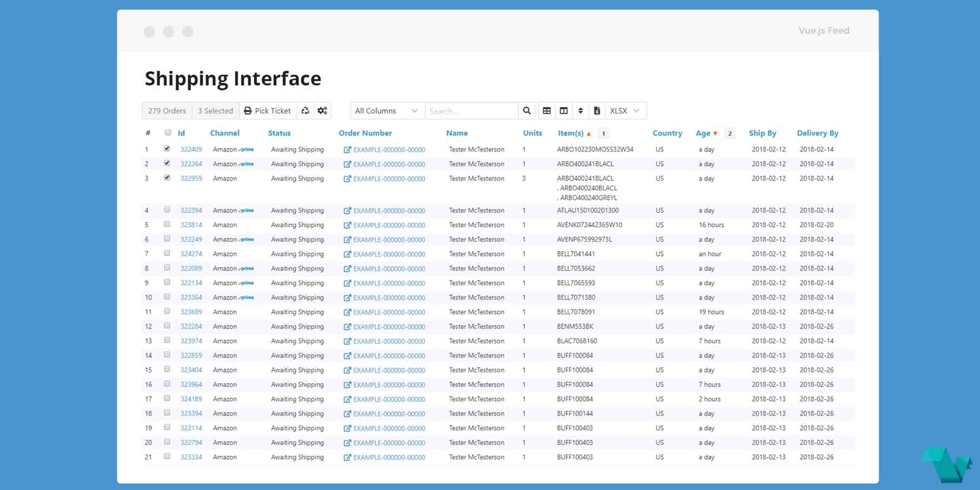Image resolution: width=980 pixels, height=490 pixels.
Task: Click the up-down sort arrows icon
Action: pyautogui.click(x=580, y=111)
